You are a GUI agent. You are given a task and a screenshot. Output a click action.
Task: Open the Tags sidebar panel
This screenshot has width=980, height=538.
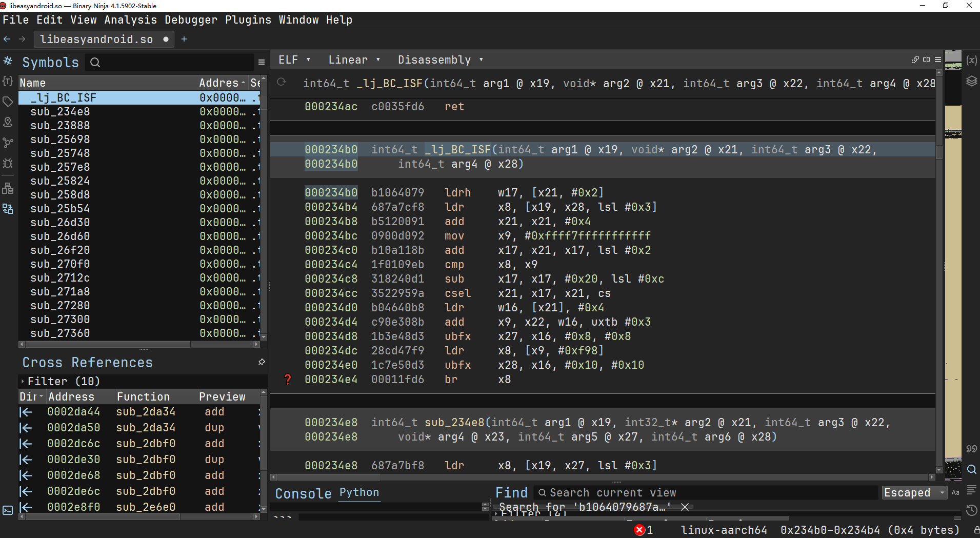point(8,102)
